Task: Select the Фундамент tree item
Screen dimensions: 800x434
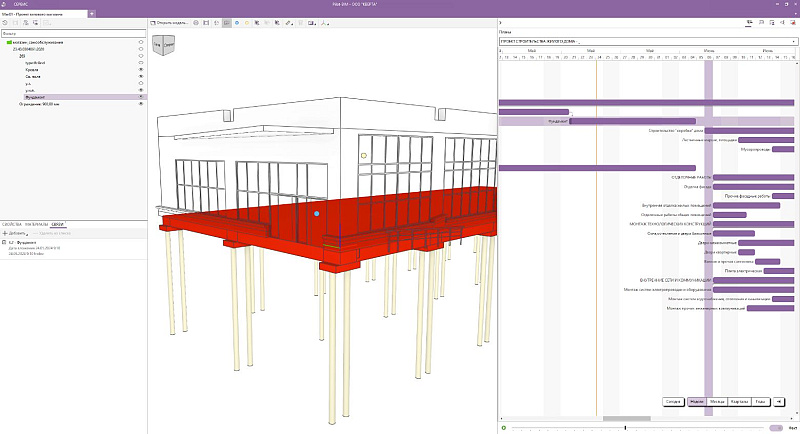Action: pos(35,97)
